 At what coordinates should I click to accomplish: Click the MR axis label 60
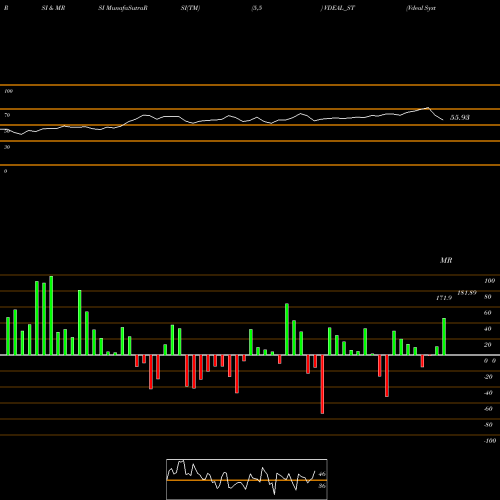pos(488,313)
